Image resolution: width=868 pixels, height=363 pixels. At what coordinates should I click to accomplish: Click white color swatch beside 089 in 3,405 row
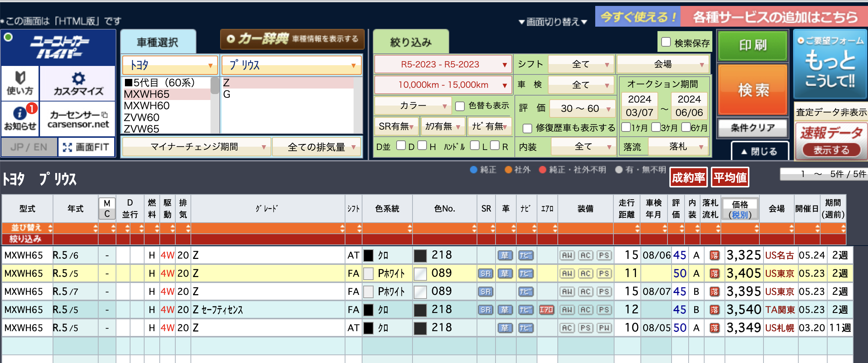pos(420,274)
